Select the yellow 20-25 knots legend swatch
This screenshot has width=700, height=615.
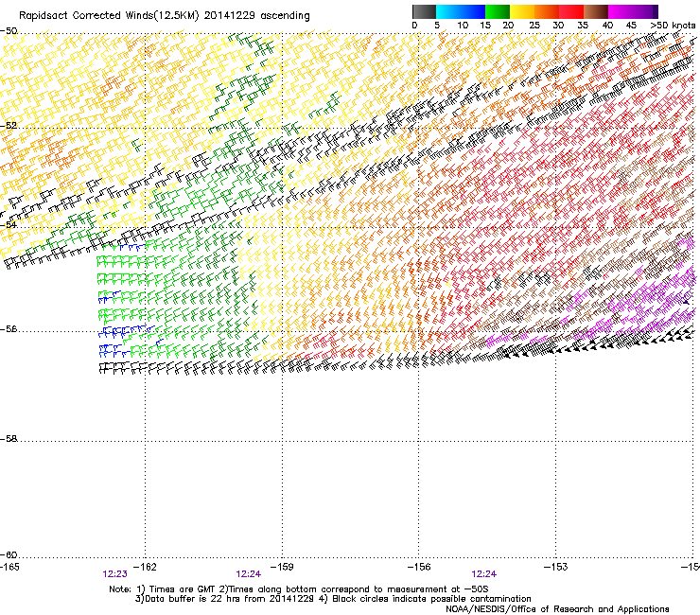pos(522,11)
